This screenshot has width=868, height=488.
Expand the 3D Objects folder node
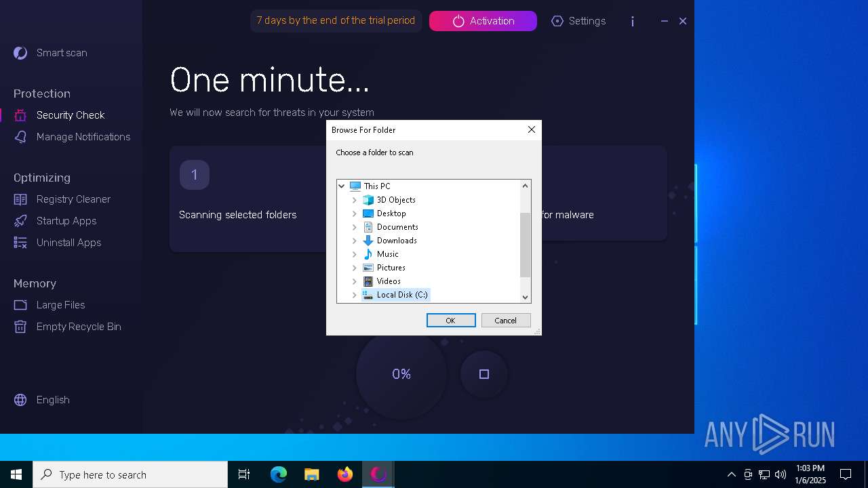[x=354, y=200]
